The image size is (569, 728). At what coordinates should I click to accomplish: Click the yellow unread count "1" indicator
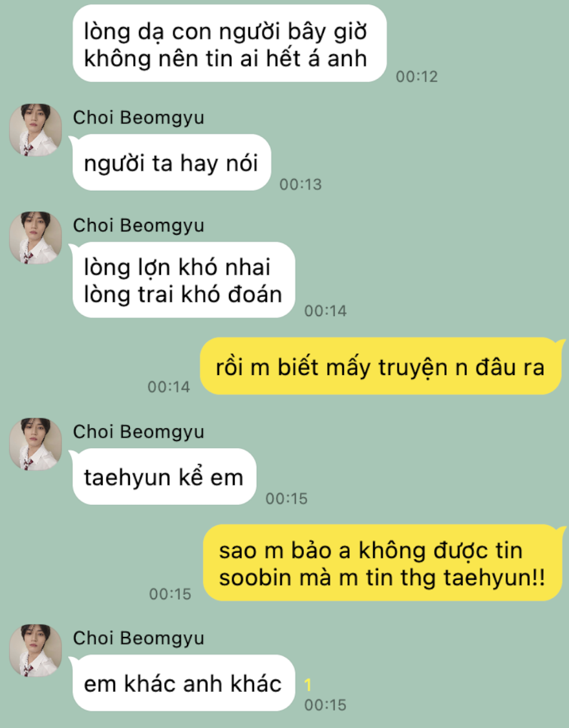(x=308, y=685)
